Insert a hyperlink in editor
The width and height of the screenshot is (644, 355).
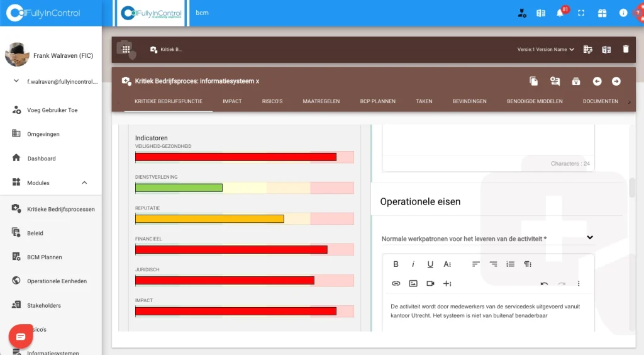tap(396, 283)
